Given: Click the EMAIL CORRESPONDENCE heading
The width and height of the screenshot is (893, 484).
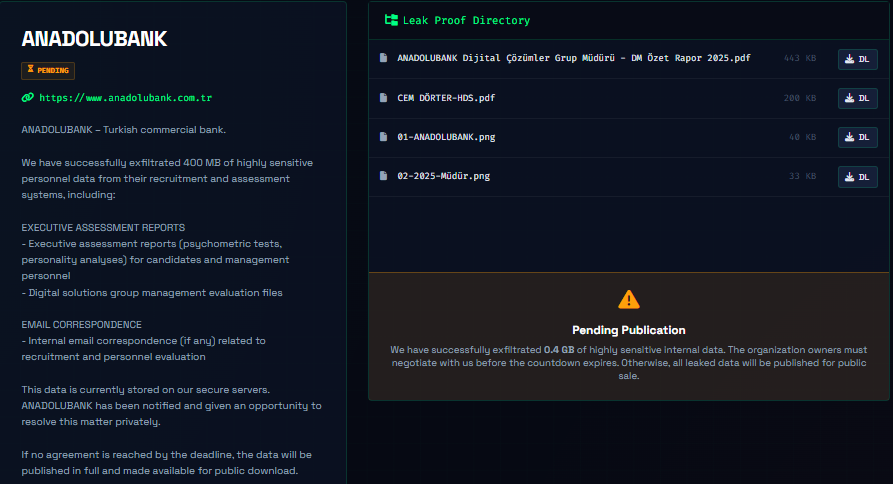Looking at the screenshot, I should tap(81, 325).
